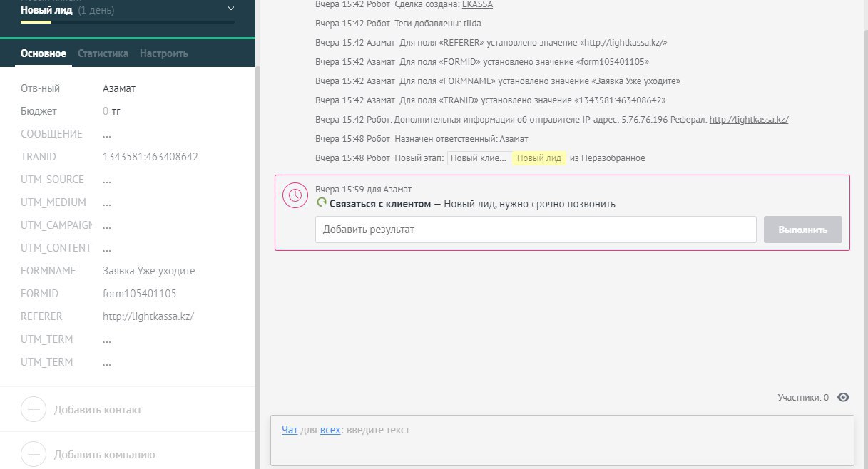Click the Связаться с клиентом task title
The image size is (868, 469).
click(380, 204)
